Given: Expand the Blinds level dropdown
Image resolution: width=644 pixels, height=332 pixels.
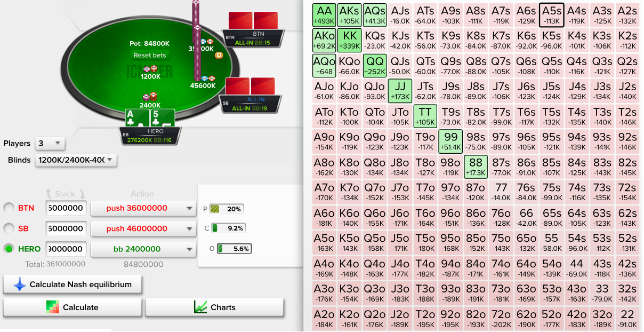Looking at the screenshot, I should (76, 160).
